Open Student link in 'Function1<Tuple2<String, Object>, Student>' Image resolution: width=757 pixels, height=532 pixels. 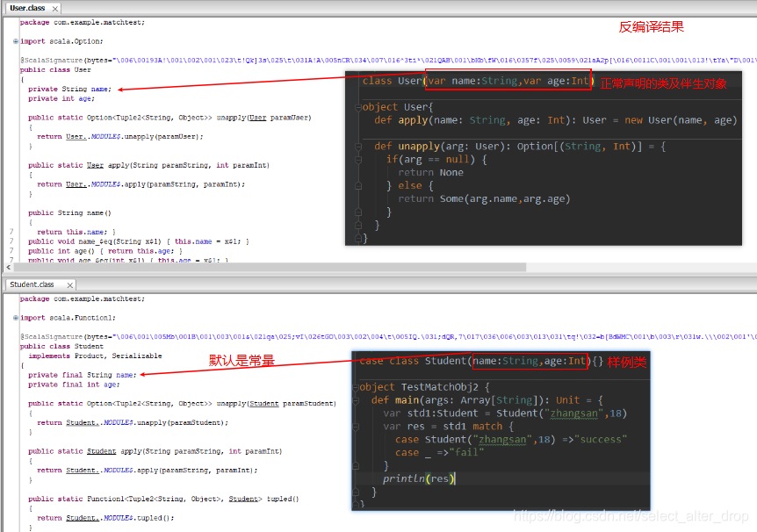tap(243, 500)
